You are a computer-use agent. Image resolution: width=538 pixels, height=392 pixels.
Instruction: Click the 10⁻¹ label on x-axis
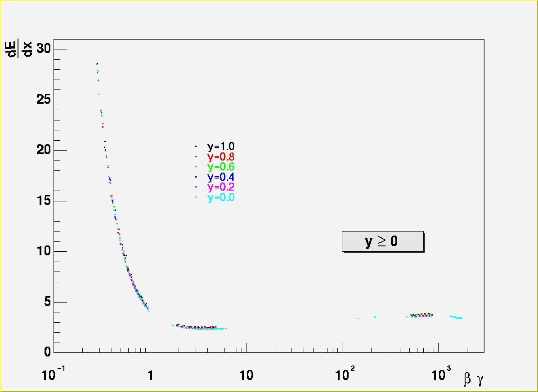pyautogui.click(x=53, y=374)
